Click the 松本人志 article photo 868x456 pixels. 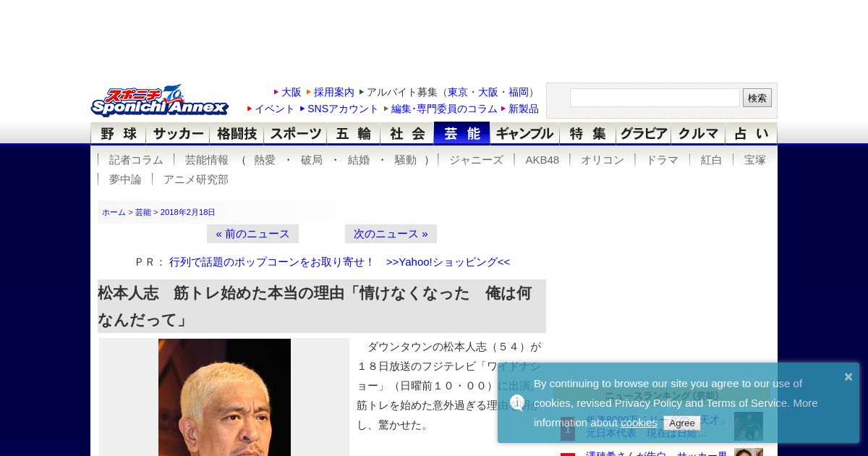(x=224, y=397)
